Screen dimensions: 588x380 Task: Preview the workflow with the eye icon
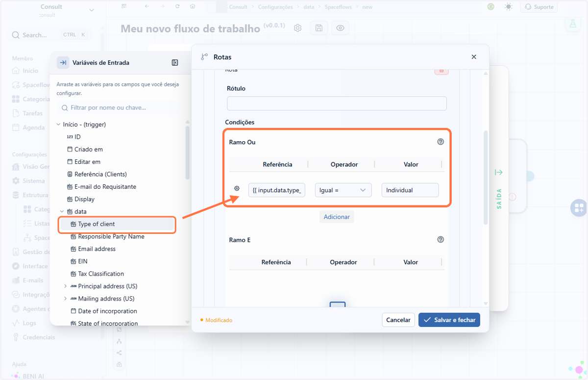pos(340,28)
